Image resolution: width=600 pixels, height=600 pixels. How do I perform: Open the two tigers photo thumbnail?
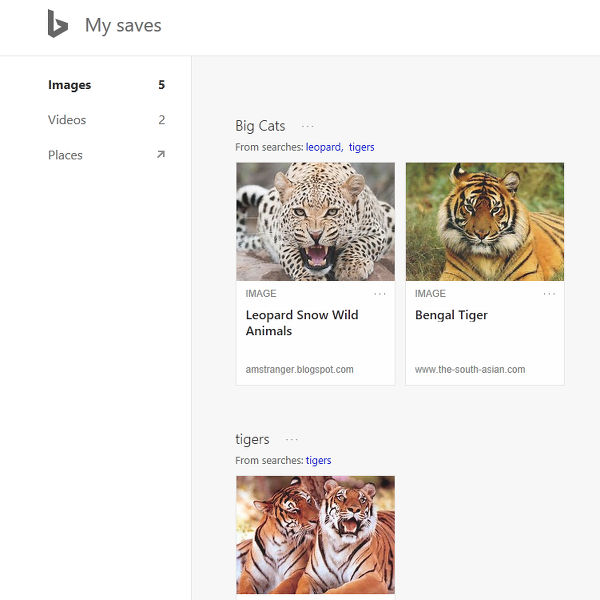pos(315,535)
